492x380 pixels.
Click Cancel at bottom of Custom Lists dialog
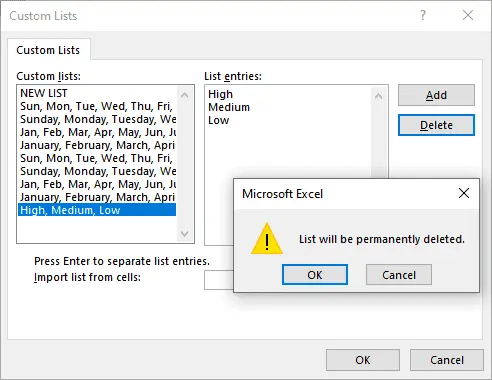click(x=447, y=360)
